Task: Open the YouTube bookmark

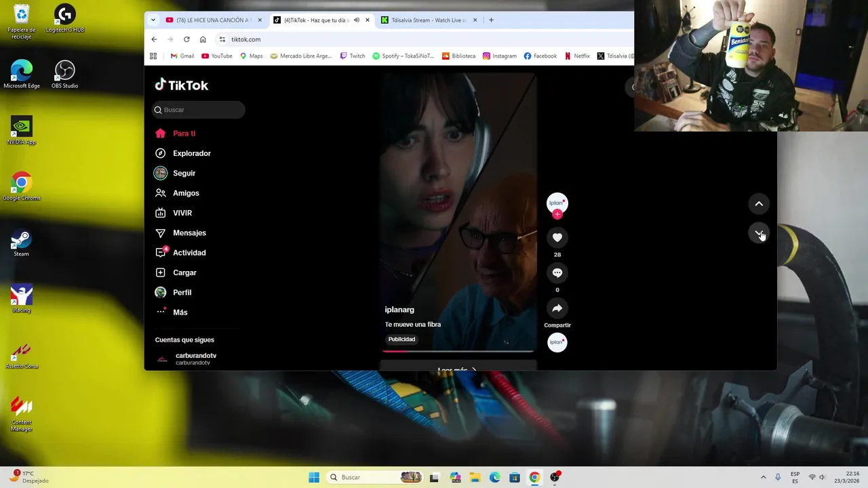Action: [x=217, y=56]
